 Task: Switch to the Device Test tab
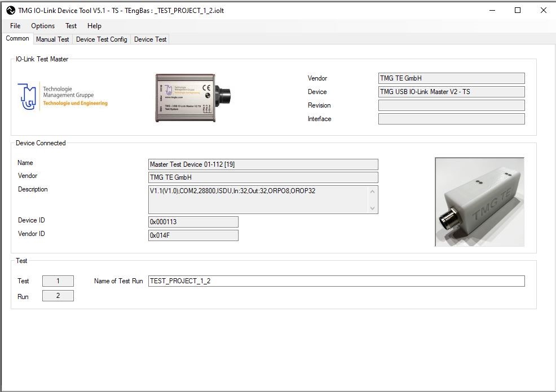pos(150,39)
